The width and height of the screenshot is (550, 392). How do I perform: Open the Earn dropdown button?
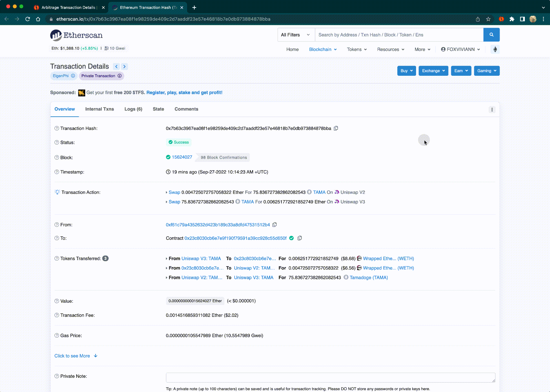461,71
